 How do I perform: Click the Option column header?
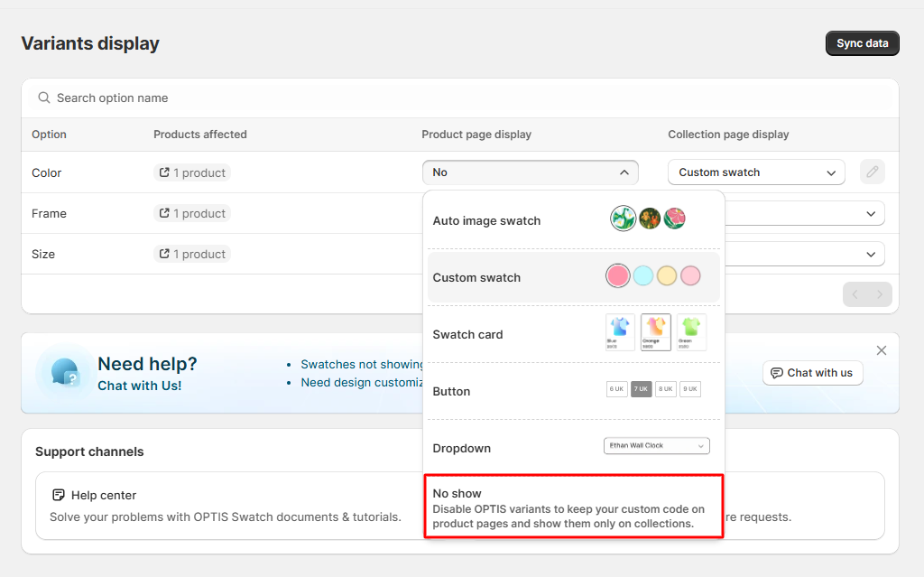[x=49, y=135]
